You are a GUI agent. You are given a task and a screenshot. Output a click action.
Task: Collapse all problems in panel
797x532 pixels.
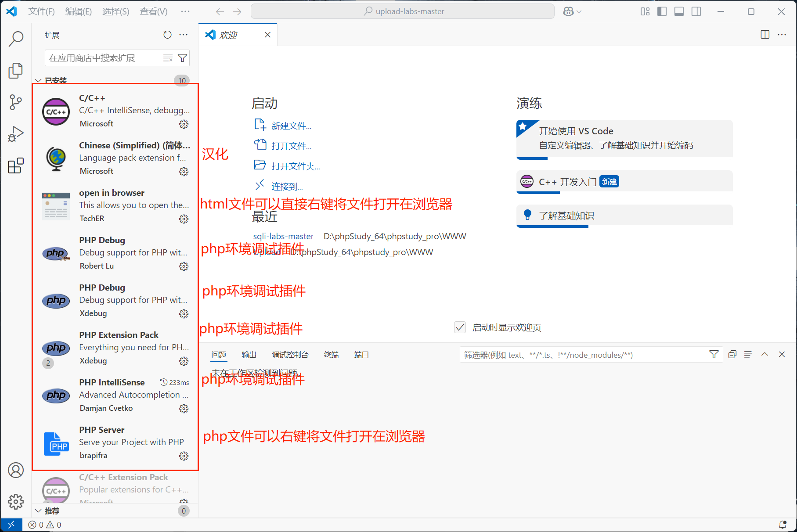pos(732,354)
